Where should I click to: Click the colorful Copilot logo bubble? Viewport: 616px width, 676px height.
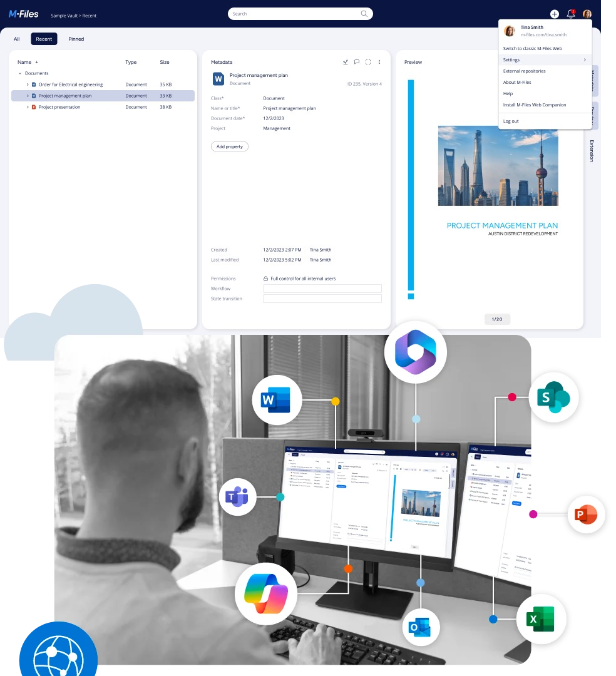coord(266,593)
